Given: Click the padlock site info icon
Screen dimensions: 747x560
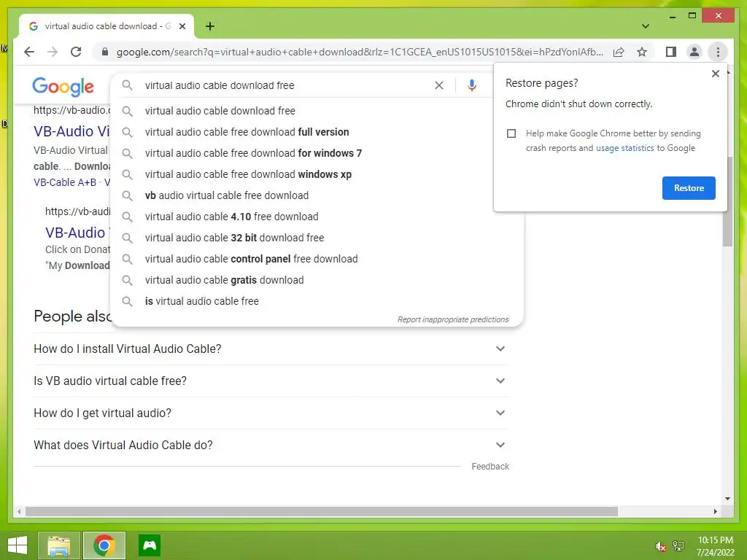Looking at the screenshot, I should [x=105, y=52].
